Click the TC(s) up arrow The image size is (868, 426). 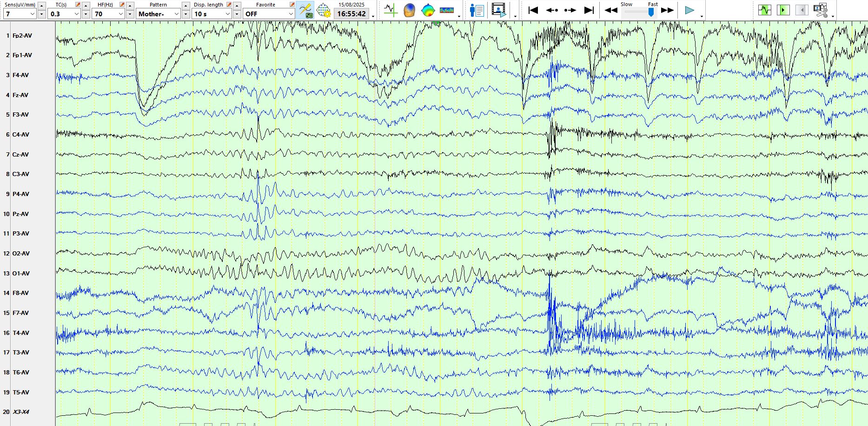(86, 6)
